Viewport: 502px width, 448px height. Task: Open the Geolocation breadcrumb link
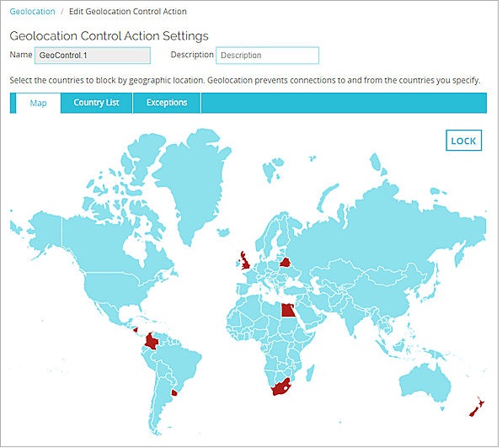click(x=32, y=12)
